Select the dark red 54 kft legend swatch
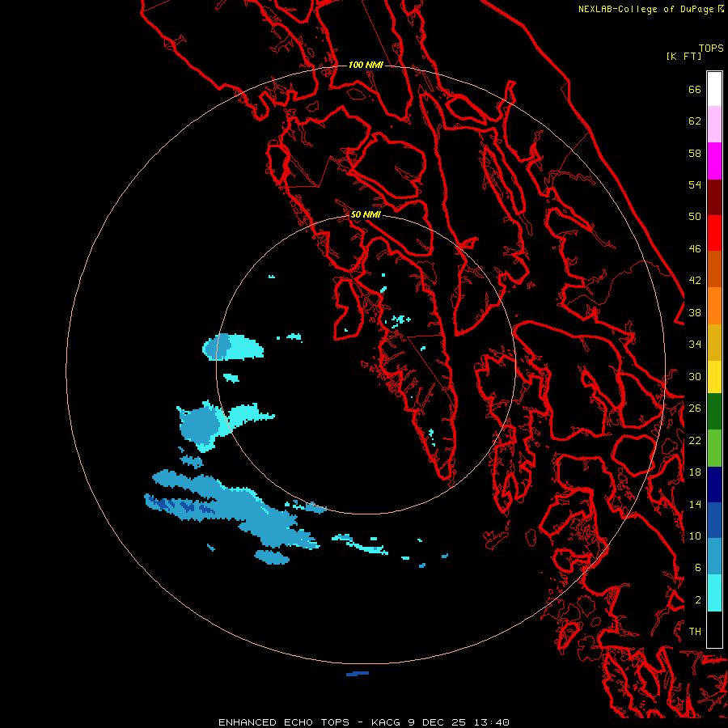Image resolution: width=728 pixels, height=728 pixels. 714,197
